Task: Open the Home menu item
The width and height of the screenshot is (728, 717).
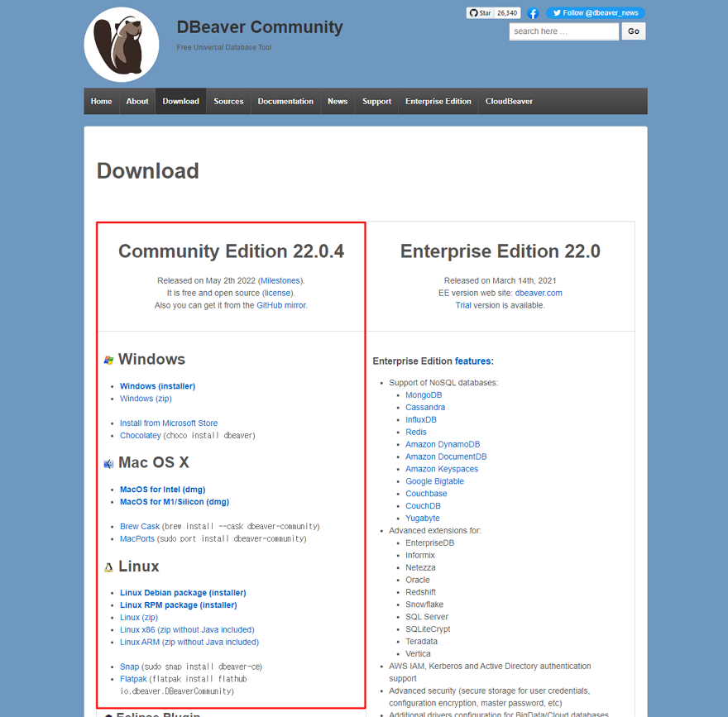Action: coord(101,101)
